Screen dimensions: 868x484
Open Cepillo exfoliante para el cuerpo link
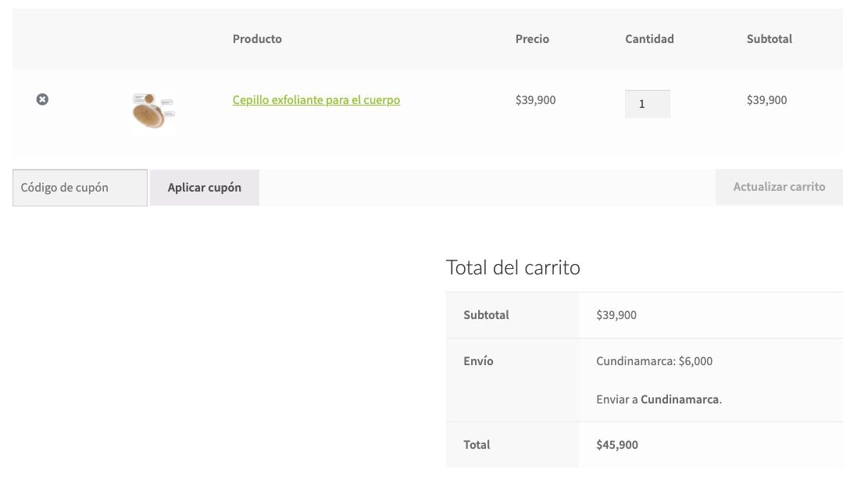[316, 100]
